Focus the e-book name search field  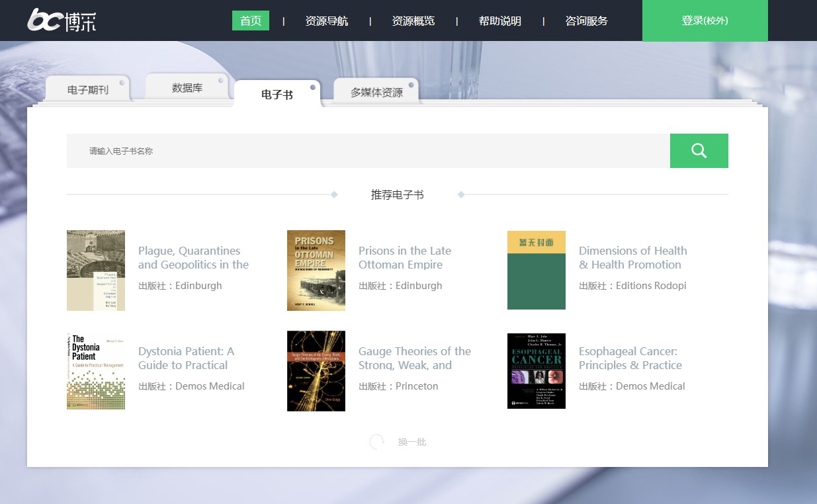[368, 151]
